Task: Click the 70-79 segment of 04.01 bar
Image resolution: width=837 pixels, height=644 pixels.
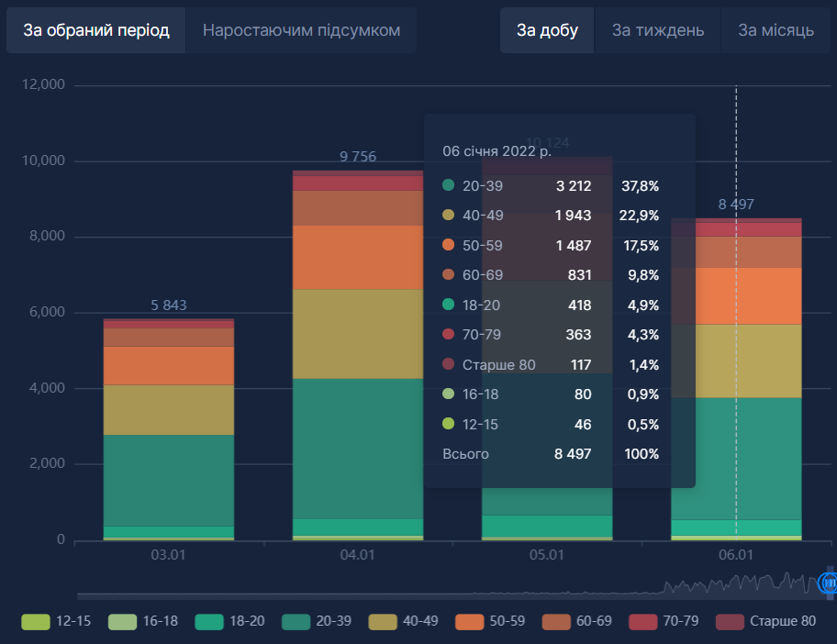Action: click(x=358, y=183)
